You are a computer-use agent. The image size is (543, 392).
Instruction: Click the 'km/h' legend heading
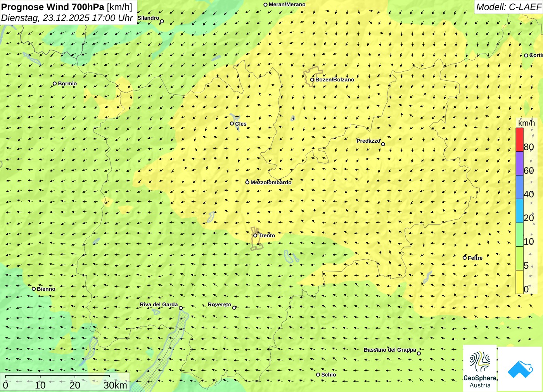pos(526,123)
